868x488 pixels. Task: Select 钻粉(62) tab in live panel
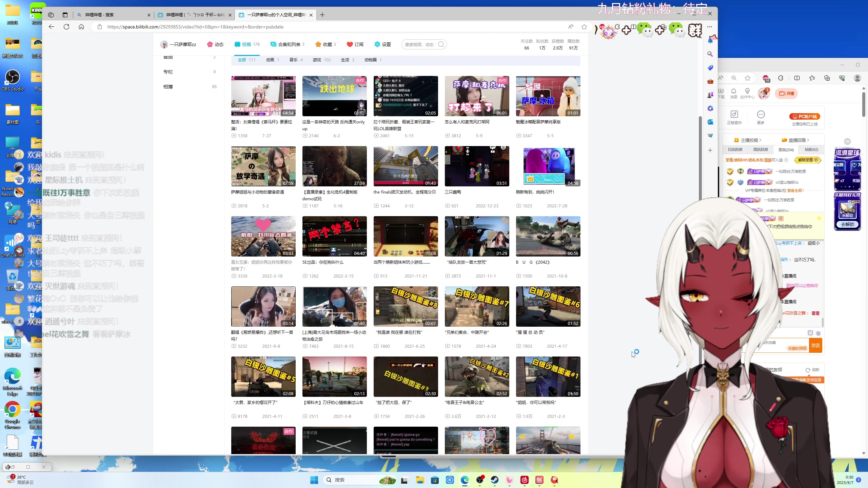tap(811, 149)
